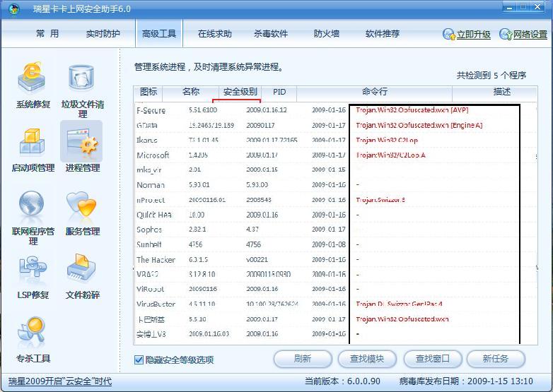Click Trojan.Win32.Obfuscated.wxn [Engine A] result

coord(419,125)
